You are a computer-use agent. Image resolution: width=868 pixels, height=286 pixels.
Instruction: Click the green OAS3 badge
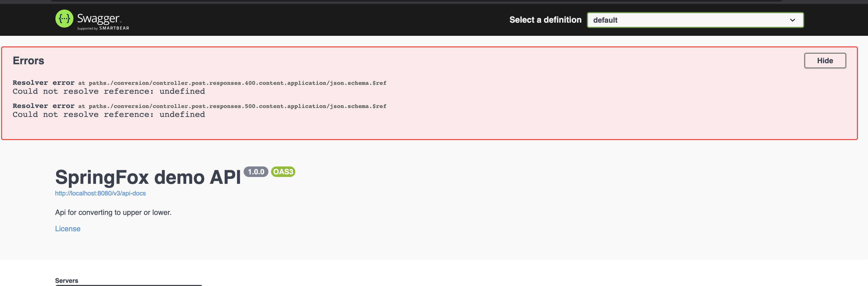coord(283,172)
